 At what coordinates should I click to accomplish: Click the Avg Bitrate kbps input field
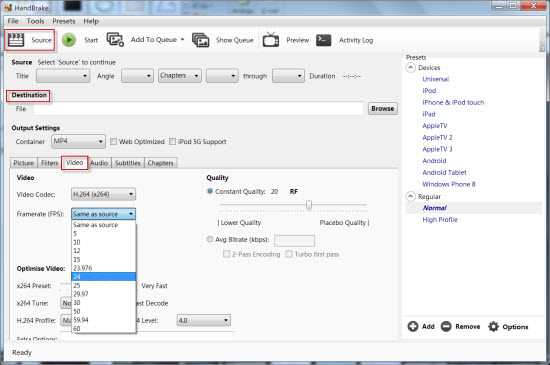tap(294, 241)
